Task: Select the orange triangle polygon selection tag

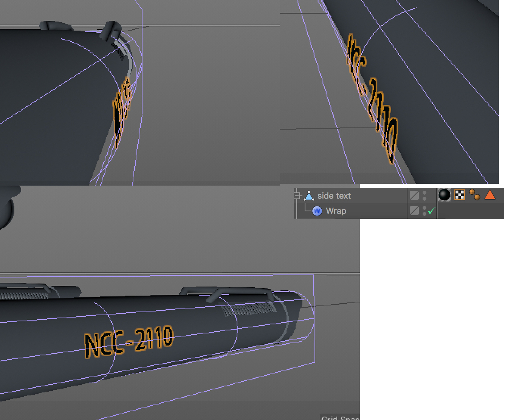Action: [490, 195]
